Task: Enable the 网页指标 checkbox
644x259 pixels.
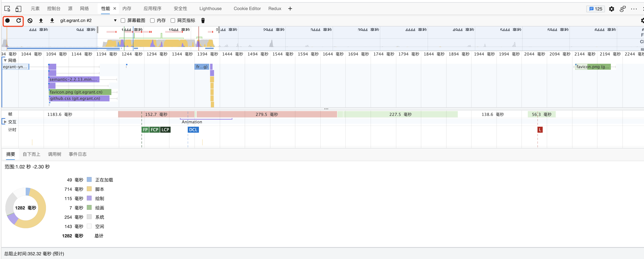Action: coord(173,20)
